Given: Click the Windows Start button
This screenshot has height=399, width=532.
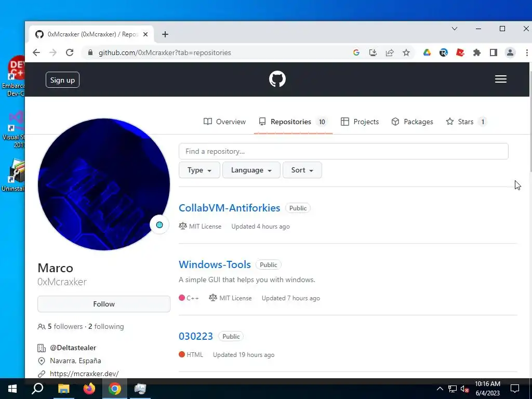Looking at the screenshot, I should coord(12,389).
